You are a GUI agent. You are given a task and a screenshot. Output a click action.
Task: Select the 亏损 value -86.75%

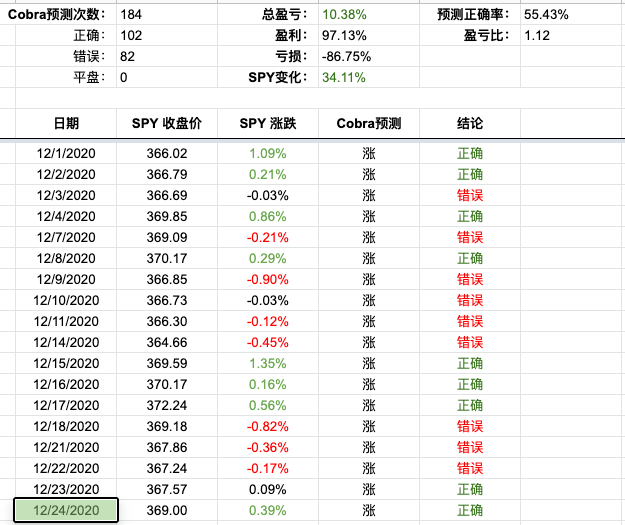point(369,56)
